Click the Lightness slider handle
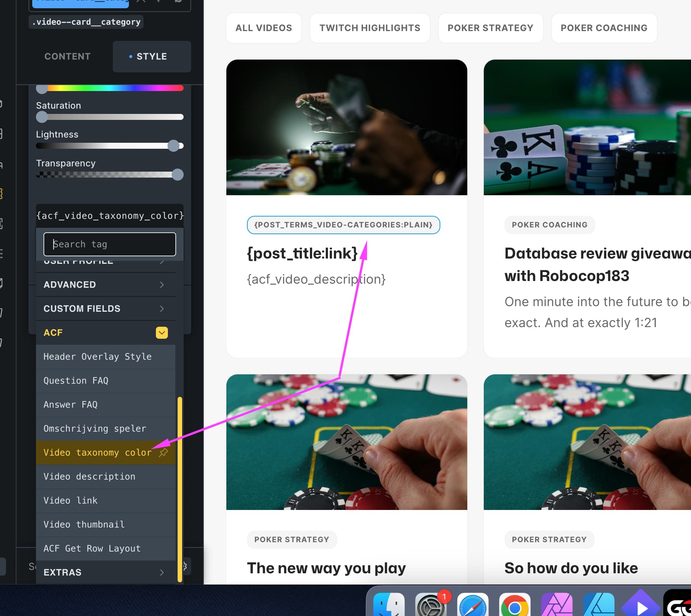This screenshot has width=691, height=616. (173, 146)
